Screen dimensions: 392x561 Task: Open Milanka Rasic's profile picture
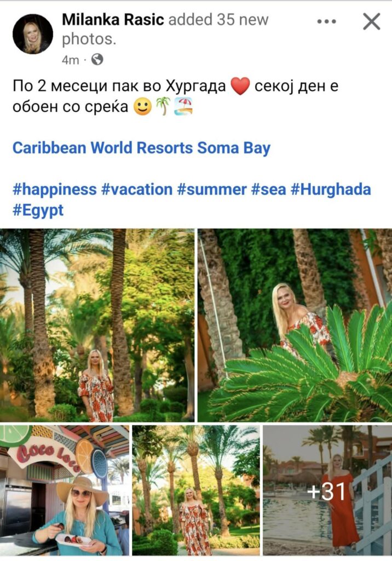32,34
